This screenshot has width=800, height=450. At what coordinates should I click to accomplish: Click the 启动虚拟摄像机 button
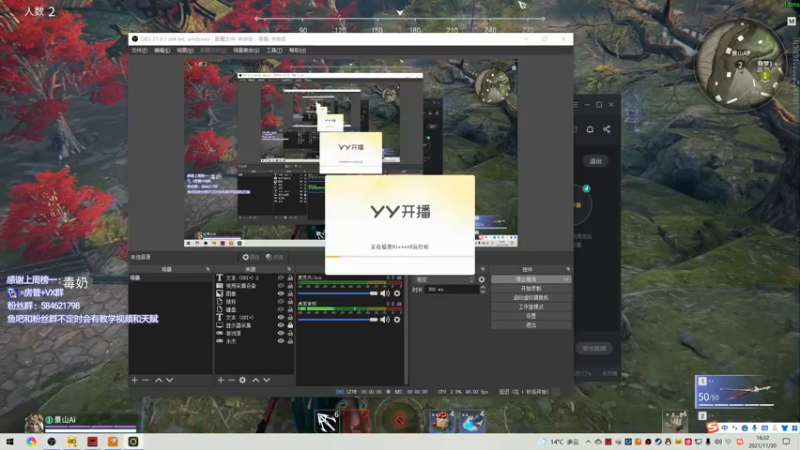pyautogui.click(x=531, y=297)
